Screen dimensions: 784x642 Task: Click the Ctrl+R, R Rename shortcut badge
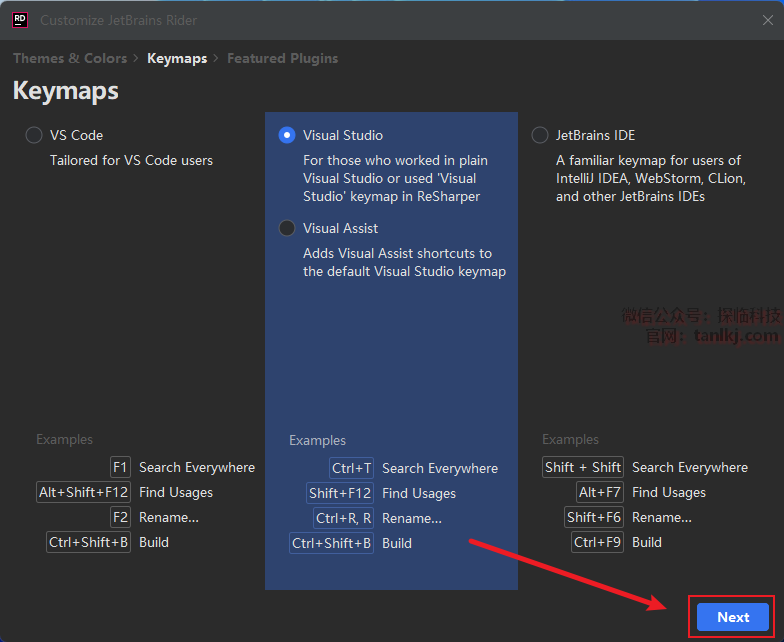[x=343, y=518]
